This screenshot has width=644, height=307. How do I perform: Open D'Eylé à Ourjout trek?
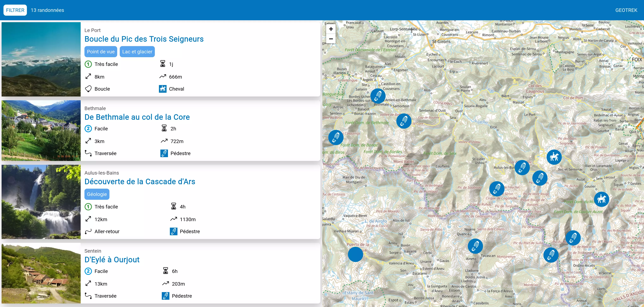pyautogui.click(x=112, y=260)
